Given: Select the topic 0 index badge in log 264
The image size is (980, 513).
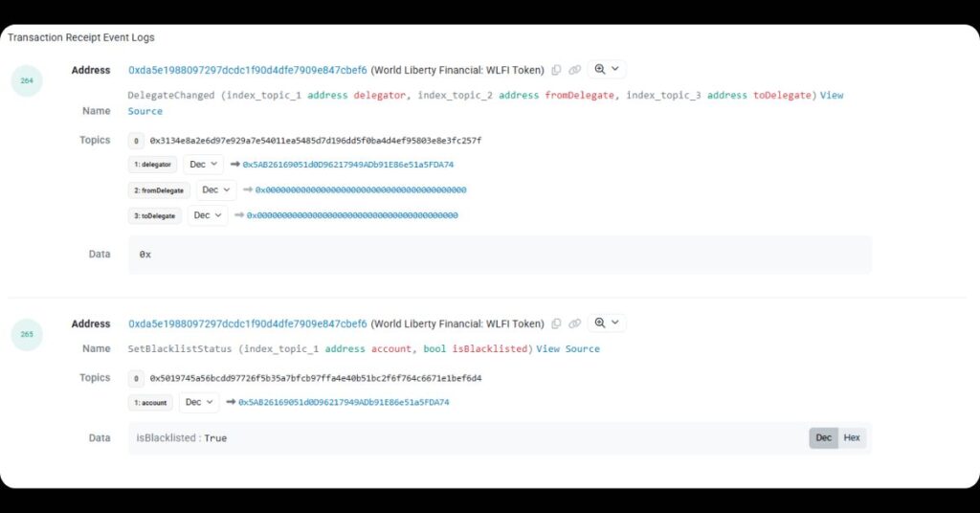Looking at the screenshot, I should click(x=136, y=141).
